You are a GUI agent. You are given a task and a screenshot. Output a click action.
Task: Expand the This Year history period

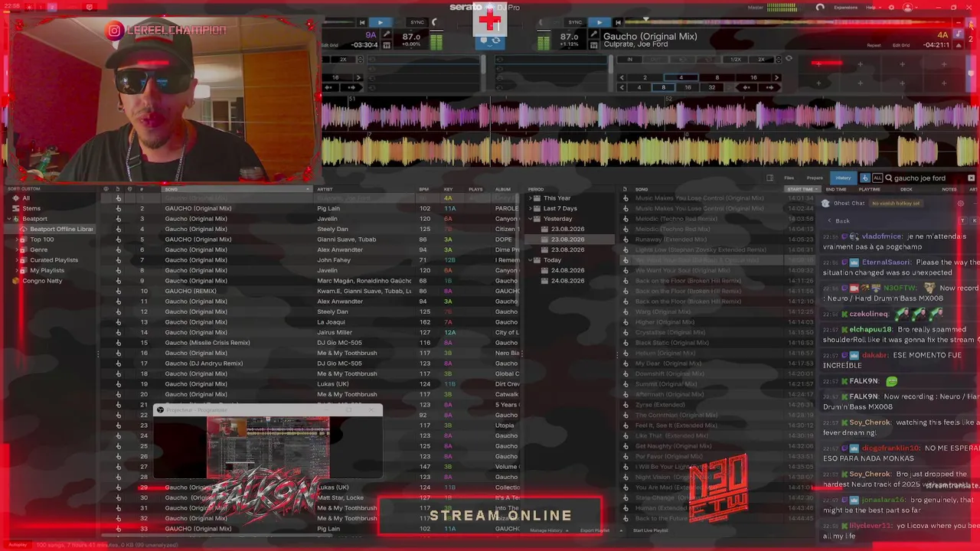point(531,198)
